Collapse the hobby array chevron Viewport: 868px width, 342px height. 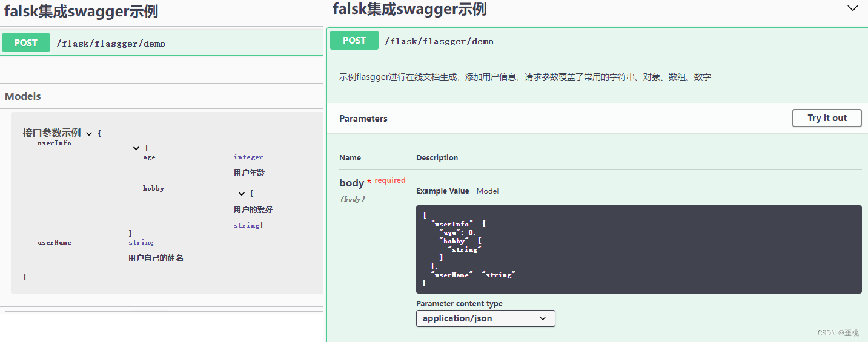click(x=242, y=194)
